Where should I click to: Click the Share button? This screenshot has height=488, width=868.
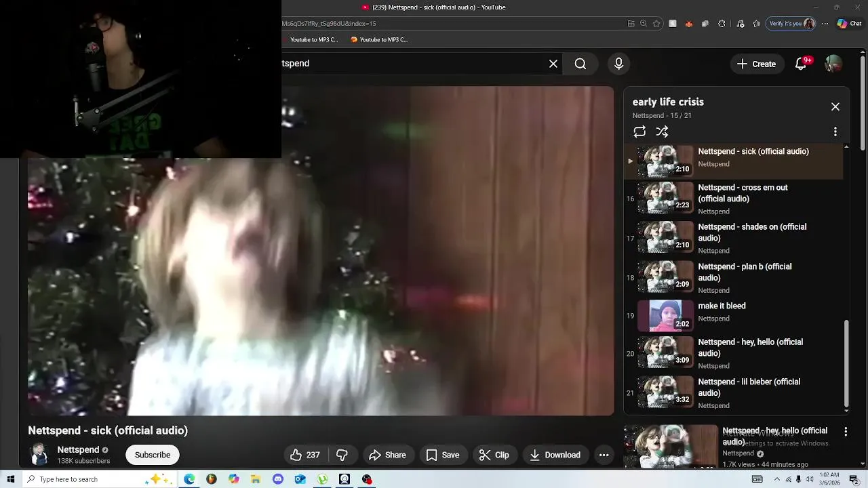387,455
